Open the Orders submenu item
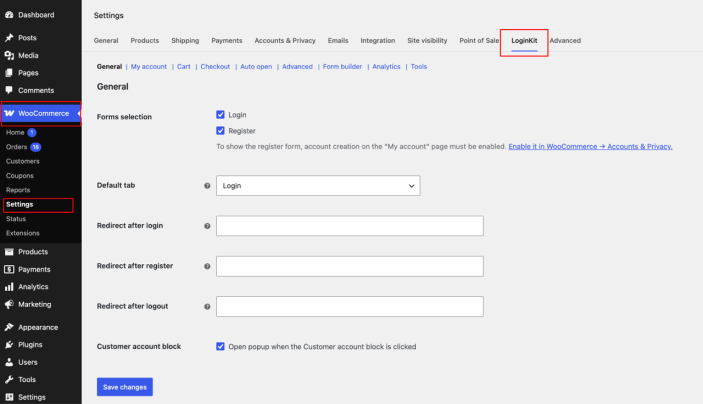 [17, 147]
